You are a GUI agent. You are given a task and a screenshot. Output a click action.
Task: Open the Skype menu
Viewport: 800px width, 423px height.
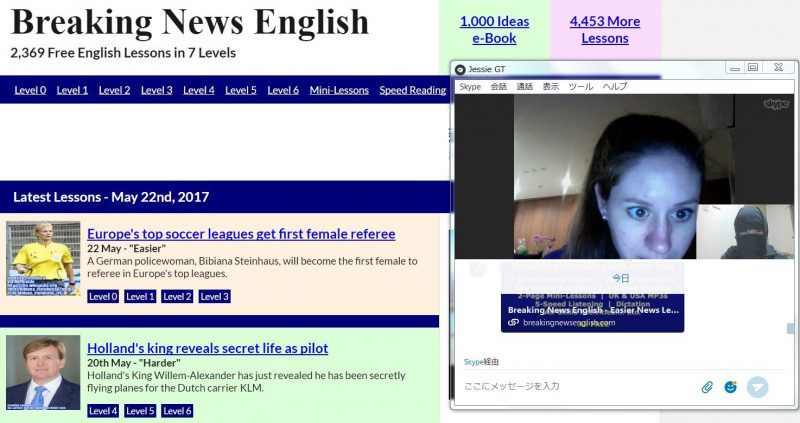coord(470,87)
